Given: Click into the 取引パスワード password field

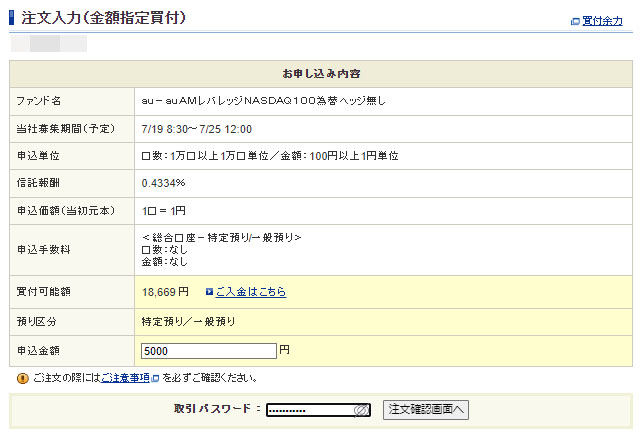Looking at the screenshot, I should tap(310, 410).
